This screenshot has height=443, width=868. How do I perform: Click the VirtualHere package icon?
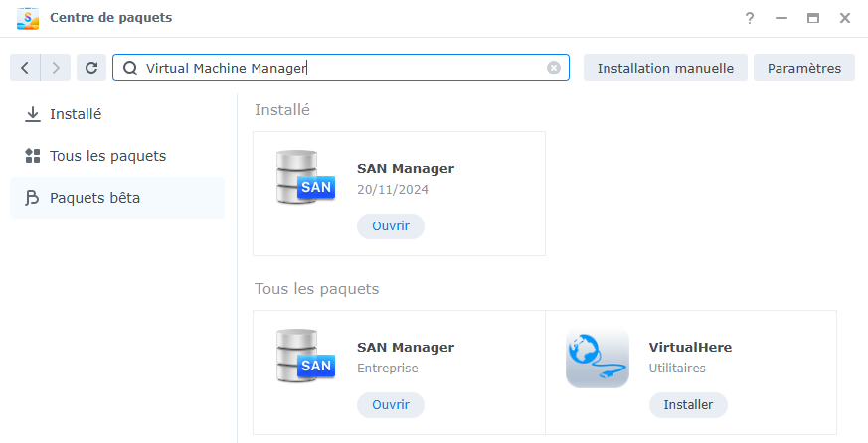(597, 358)
